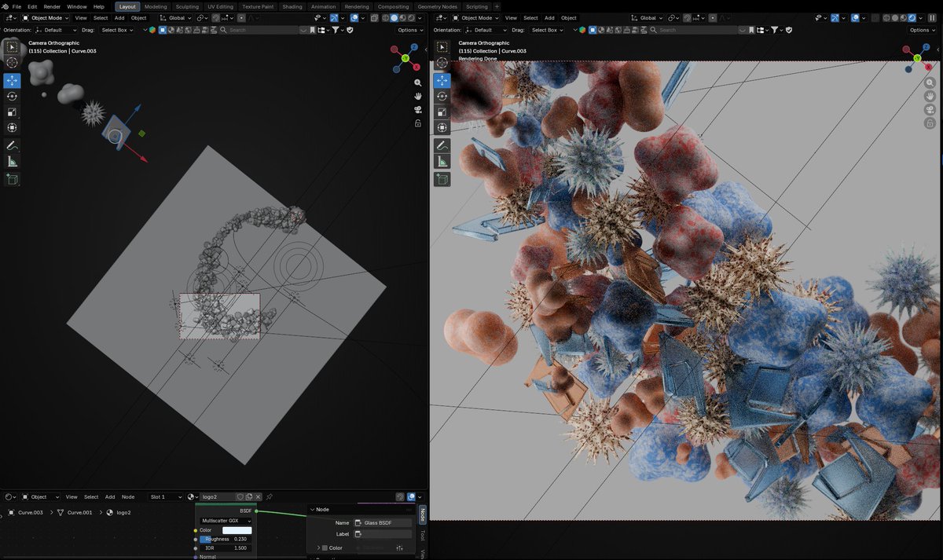Open Multiscatter GGX distribution dropdown
Image resolution: width=943 pixels, height=560 pixels.
click(x=226, y=521)
